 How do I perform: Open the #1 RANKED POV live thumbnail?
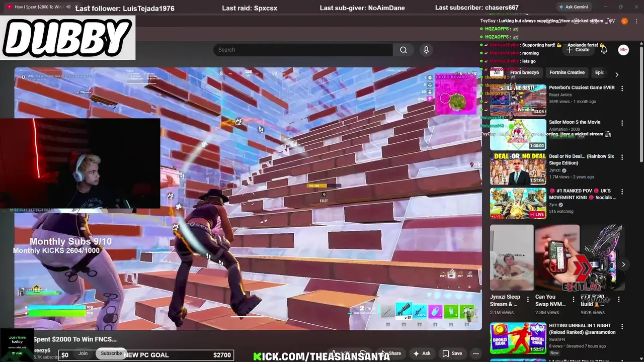point(518,203)
